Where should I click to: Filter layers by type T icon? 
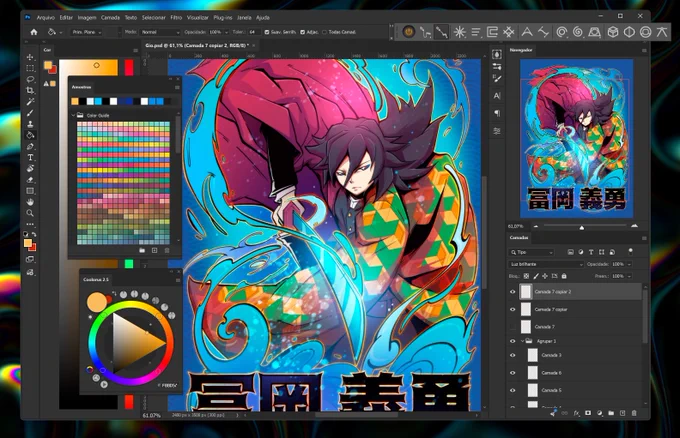click(x=591, y=252)
